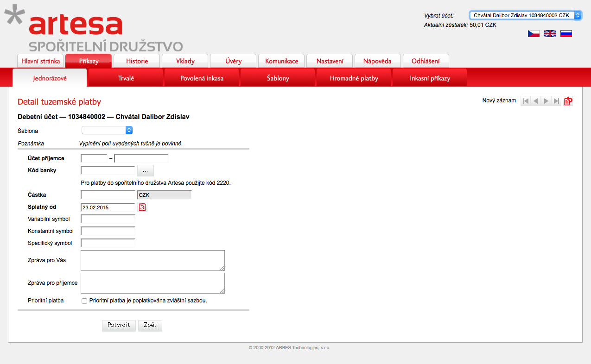Focus the Částka amount field
Viewport: 591px width, 364px height.
click(108, 195)
